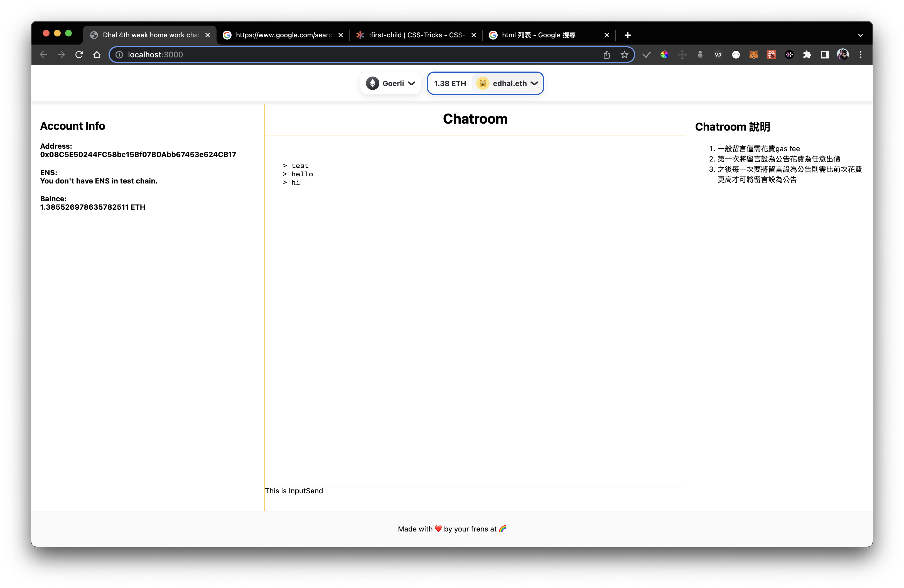Click the share page icon in address bar
This screenshot has height=588, width=904.
click(x=606, y=55)
